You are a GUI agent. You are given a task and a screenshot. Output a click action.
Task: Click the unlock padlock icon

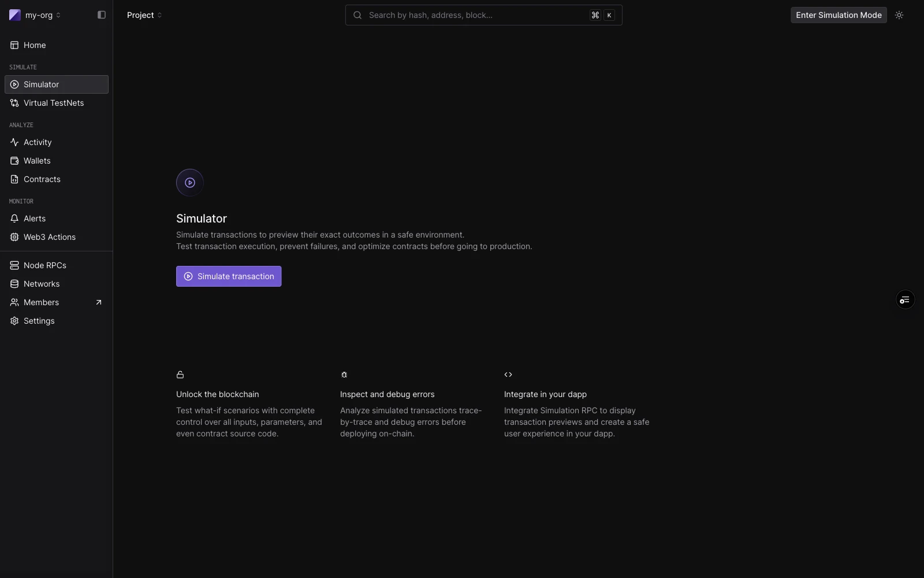(180, 375)
